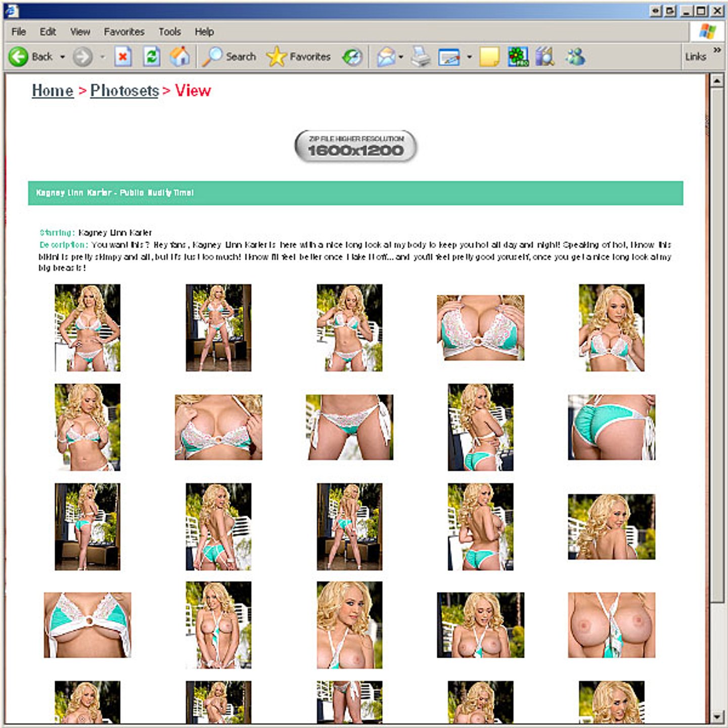Go to the browser Home page icon
This screenshot has height=728, width=728.
179,57
